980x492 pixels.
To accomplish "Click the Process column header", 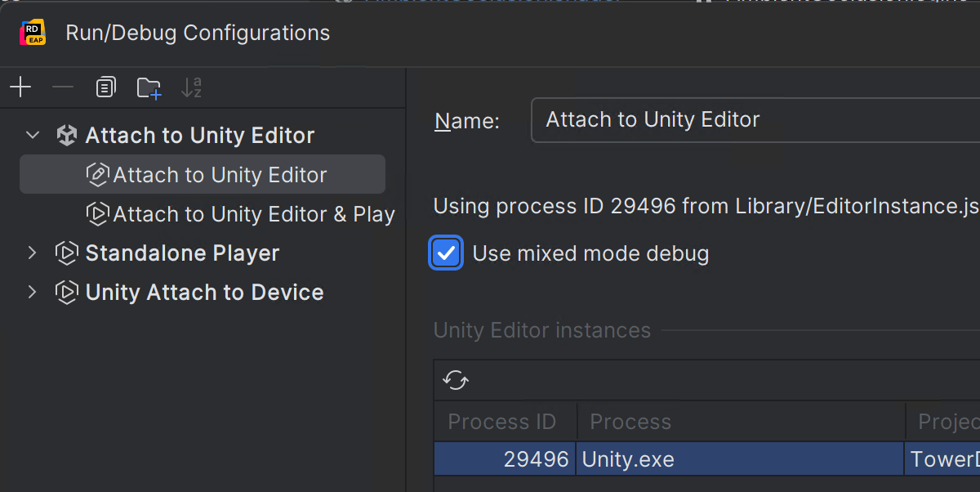I will [x=630, y=422].
